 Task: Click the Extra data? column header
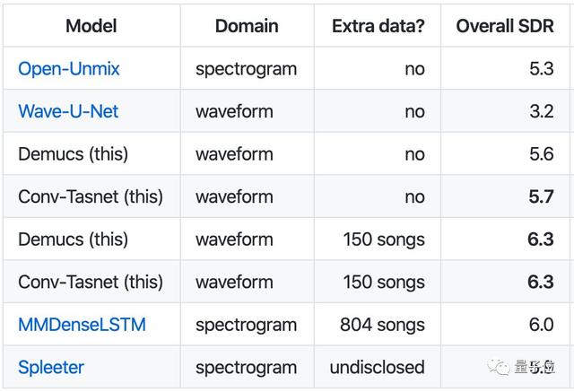(x=377, y=25)
